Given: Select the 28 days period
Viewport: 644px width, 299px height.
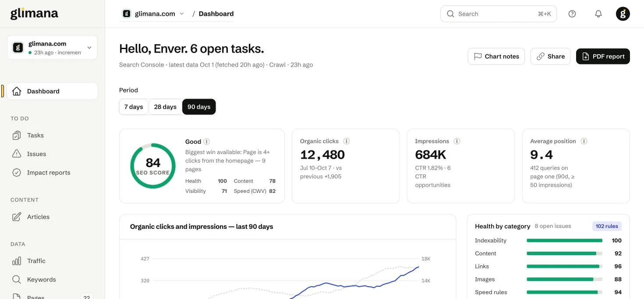Looking at the screenshot, I should point(165,107).
